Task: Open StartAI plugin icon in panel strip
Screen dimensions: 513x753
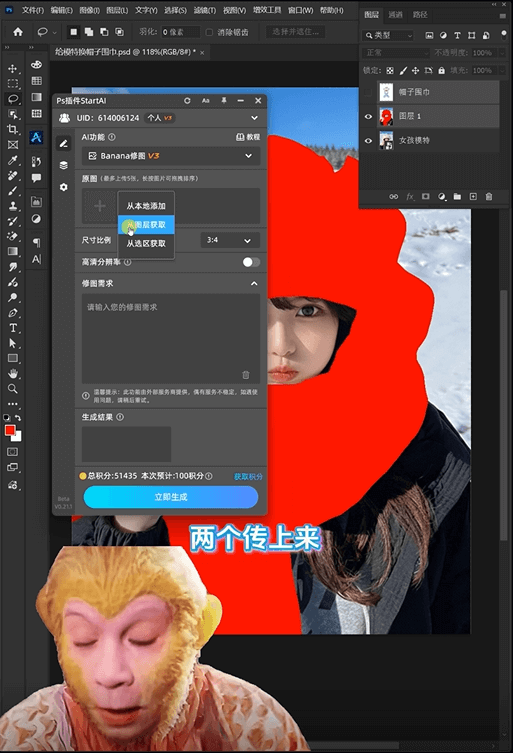Action: [36, 138]
